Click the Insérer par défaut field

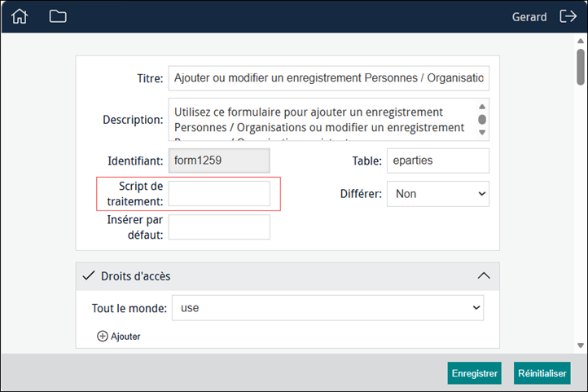tap(219, 227)
